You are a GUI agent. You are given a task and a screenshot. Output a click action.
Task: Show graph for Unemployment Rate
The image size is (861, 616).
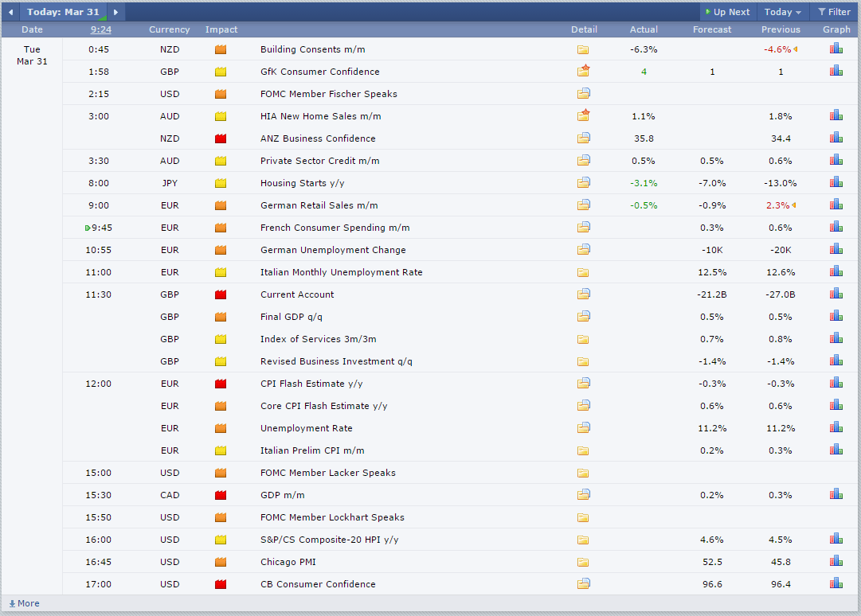836,427
